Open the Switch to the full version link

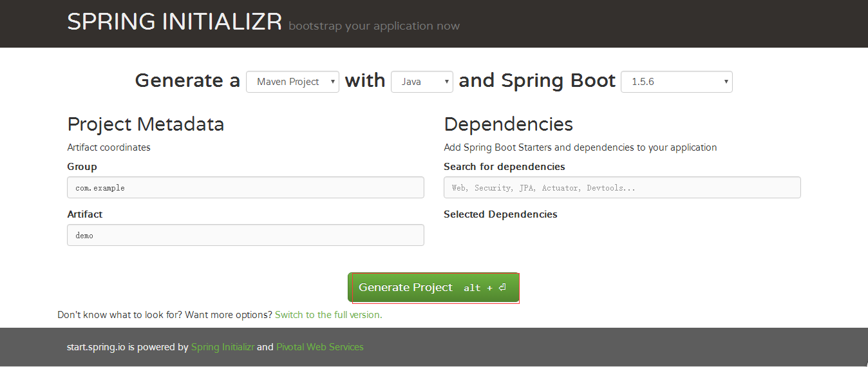coord(328,315)
